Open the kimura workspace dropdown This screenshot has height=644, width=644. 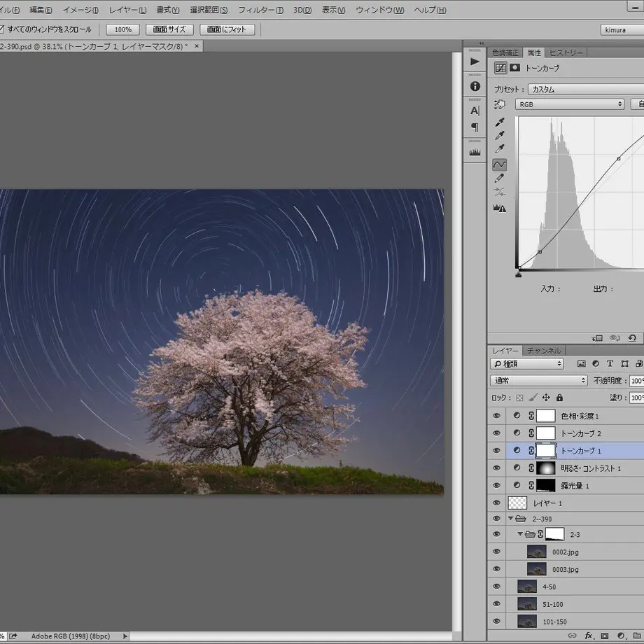622,29
